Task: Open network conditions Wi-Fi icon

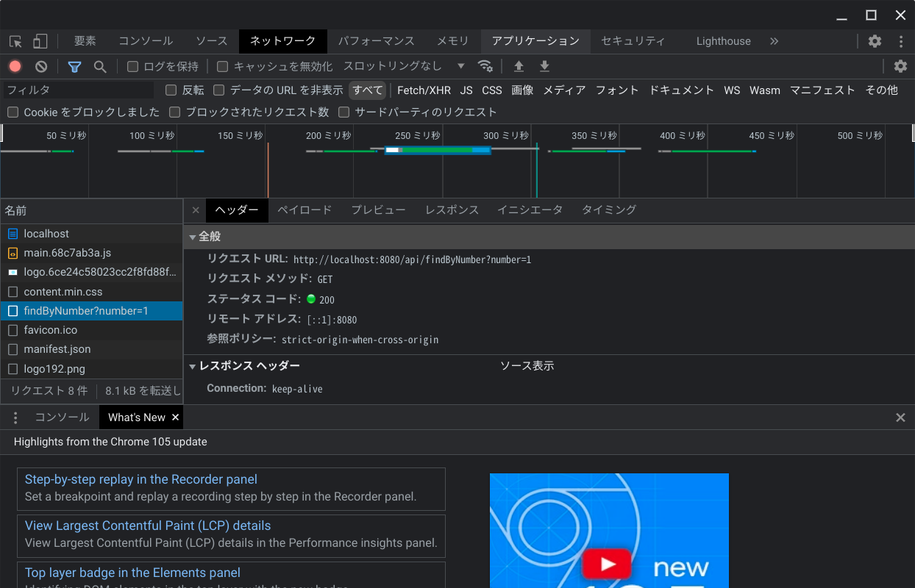Action: 485,66
